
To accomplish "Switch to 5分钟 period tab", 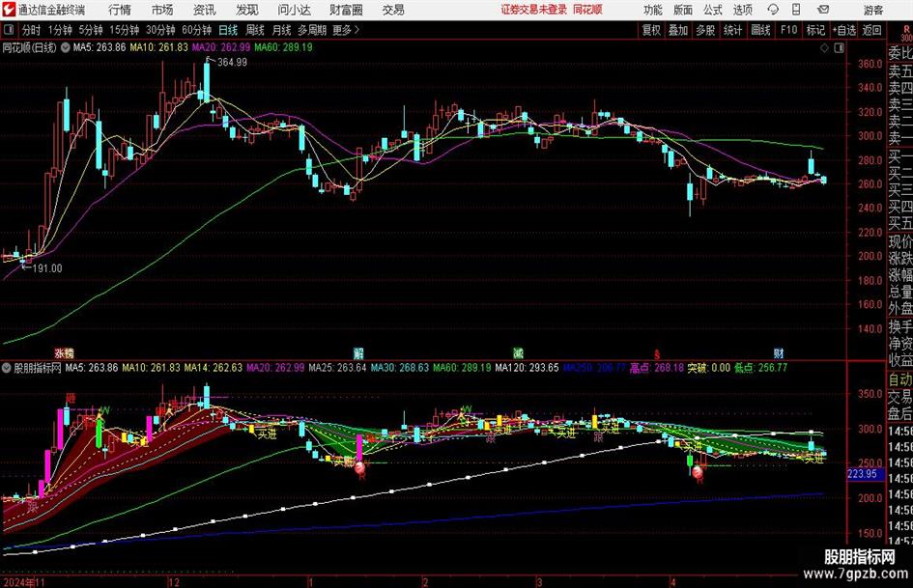I will pyautogui.click(x=91, y=30).
